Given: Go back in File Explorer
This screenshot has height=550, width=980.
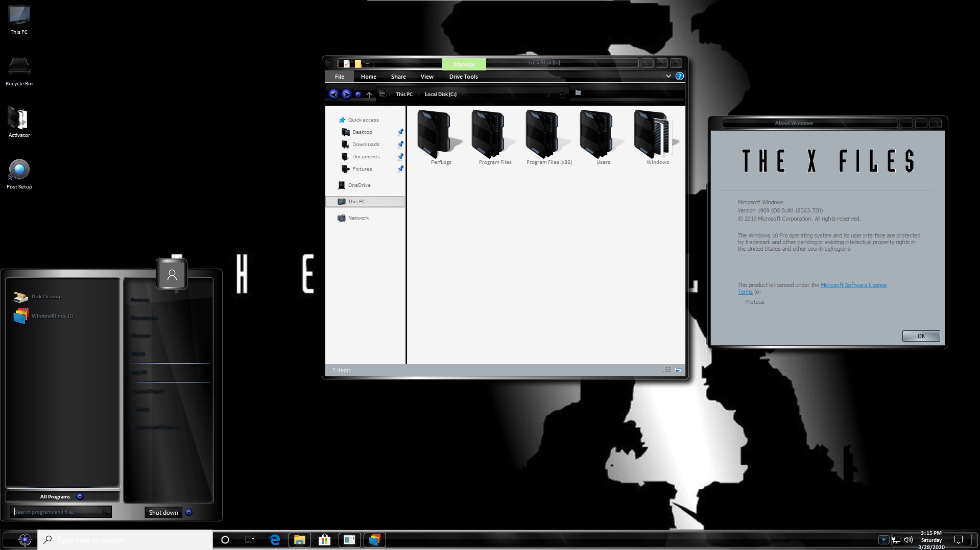Looking at the screenshot, I should point(333,94).
